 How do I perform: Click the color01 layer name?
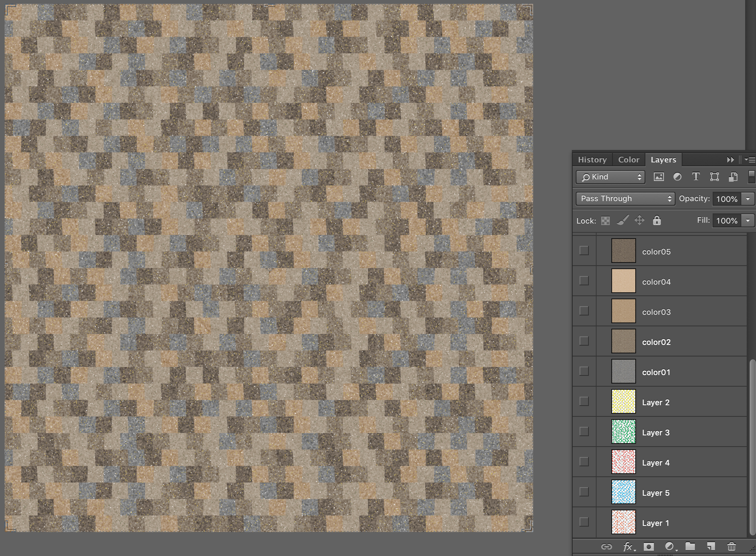pos(656,372)
